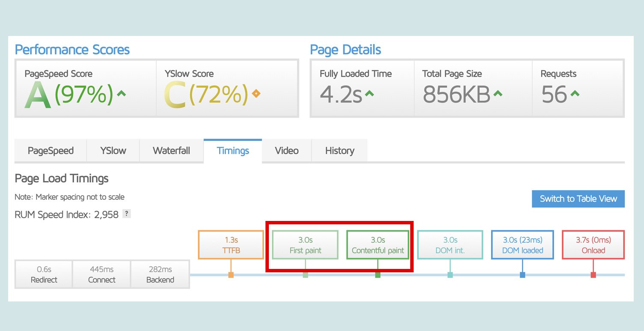Click the RUM Speed Index help icon
The image size is (644, 331).
[126, 214]
